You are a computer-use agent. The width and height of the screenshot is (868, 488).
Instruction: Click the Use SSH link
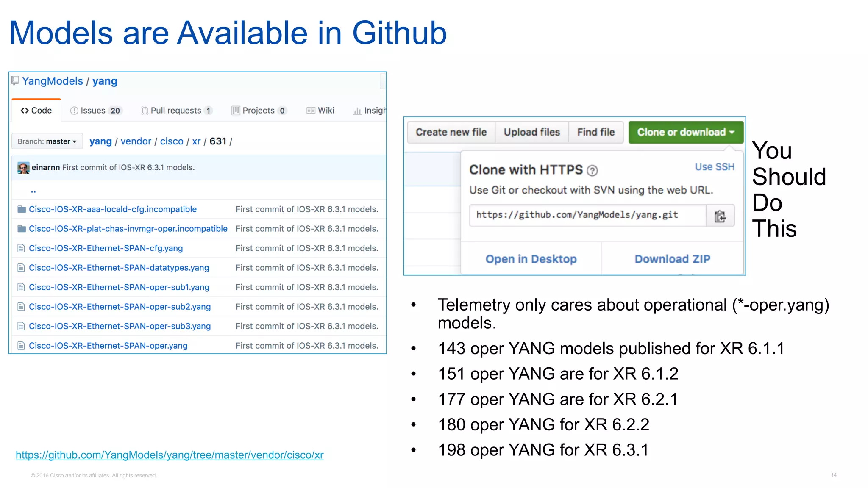(x=714, y=167)
